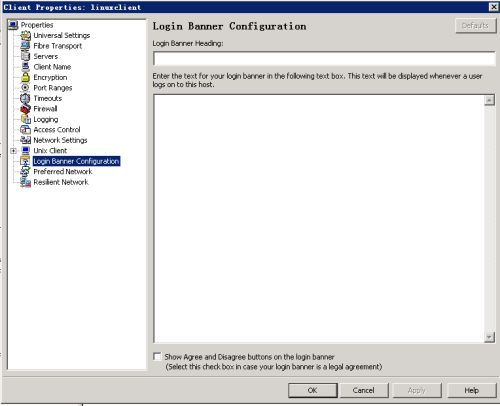Click the Unix Client monitor icon
Screen dimensions: 500x406
click(x=25, y=150)
